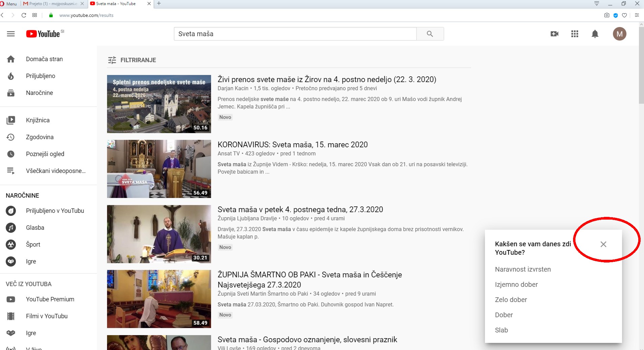Switch to the Gmail Prejeto tab
644x350 pixels.
pyautogui.click(x=51, y=4)
